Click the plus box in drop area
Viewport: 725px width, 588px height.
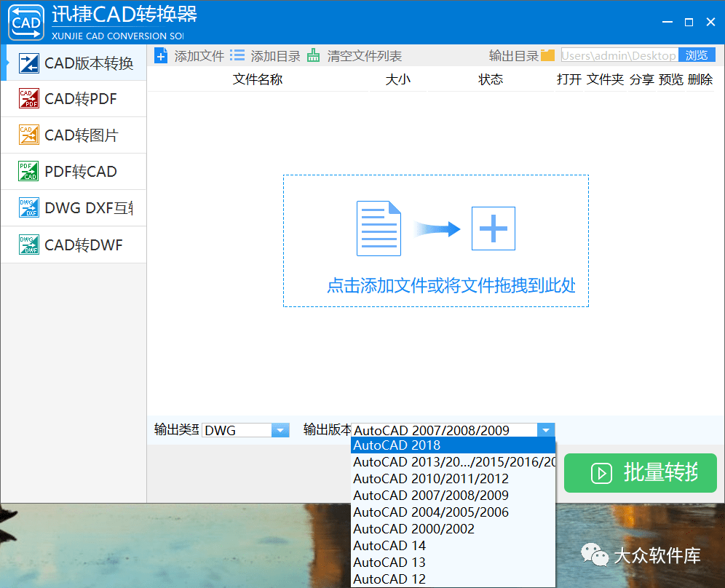click(494, 229)
